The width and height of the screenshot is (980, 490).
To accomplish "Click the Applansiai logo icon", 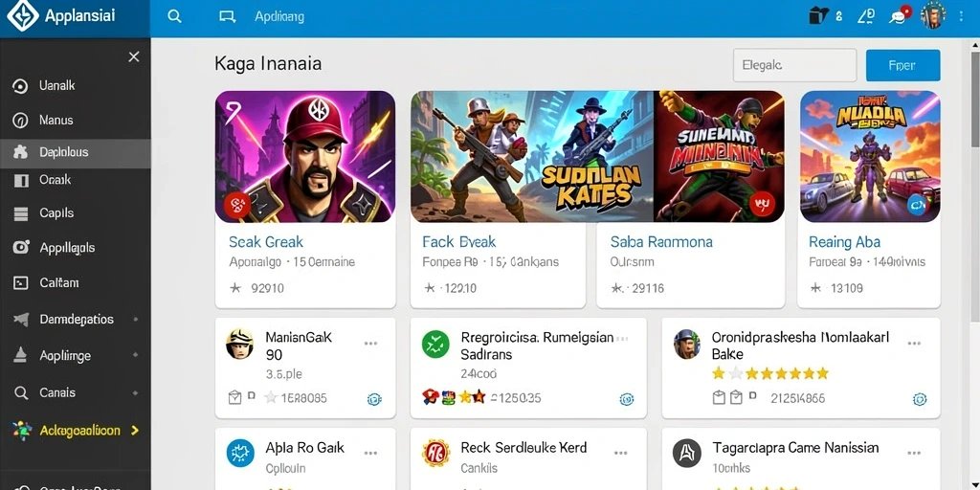I will [22, 16].
